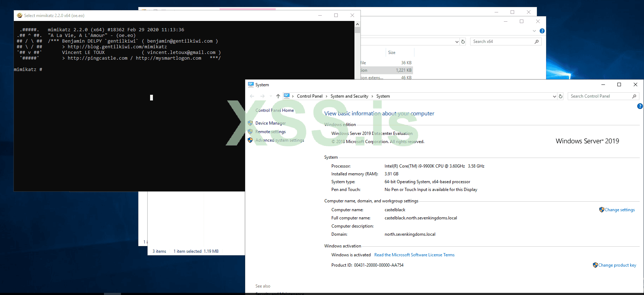The width and height of the screenshot is (644, 295).
Task: Close the System window
Action: pos(635,84)
